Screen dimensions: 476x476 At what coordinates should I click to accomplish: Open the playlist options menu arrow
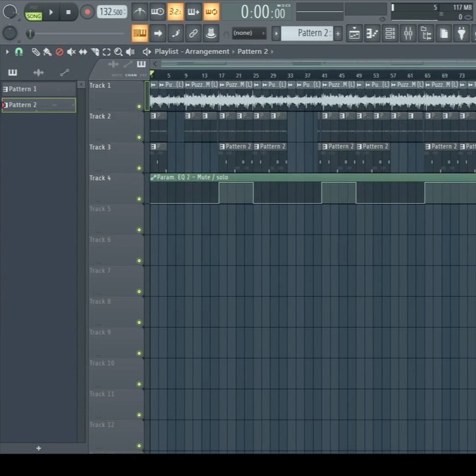(x=7, y=52)
